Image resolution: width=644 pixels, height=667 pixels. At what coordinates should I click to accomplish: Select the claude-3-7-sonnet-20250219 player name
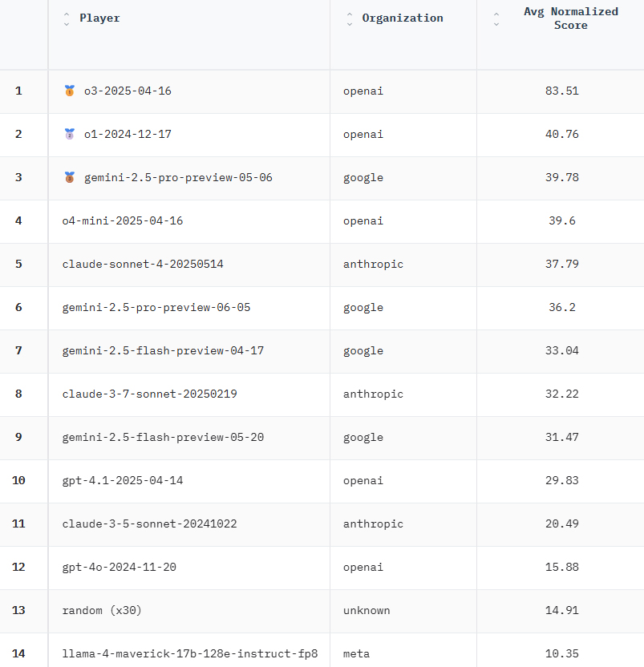click(x=149, y=394)
